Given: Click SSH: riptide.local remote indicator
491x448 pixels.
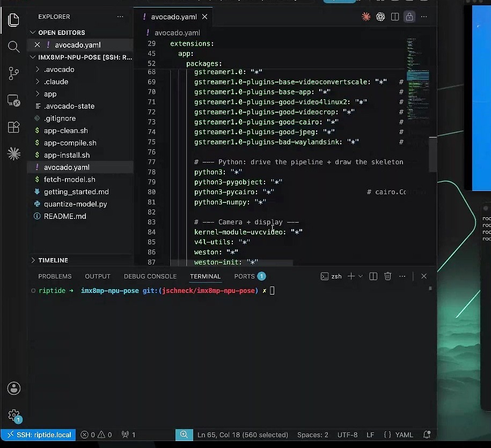Looking at the screenshot, I should coord(38,435).
